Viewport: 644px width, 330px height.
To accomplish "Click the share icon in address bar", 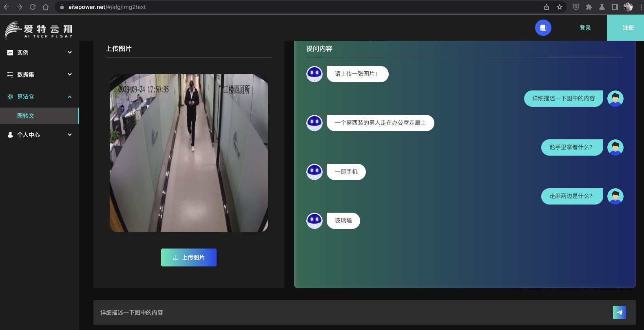I will pyautogui.click(x=547, y=7).
